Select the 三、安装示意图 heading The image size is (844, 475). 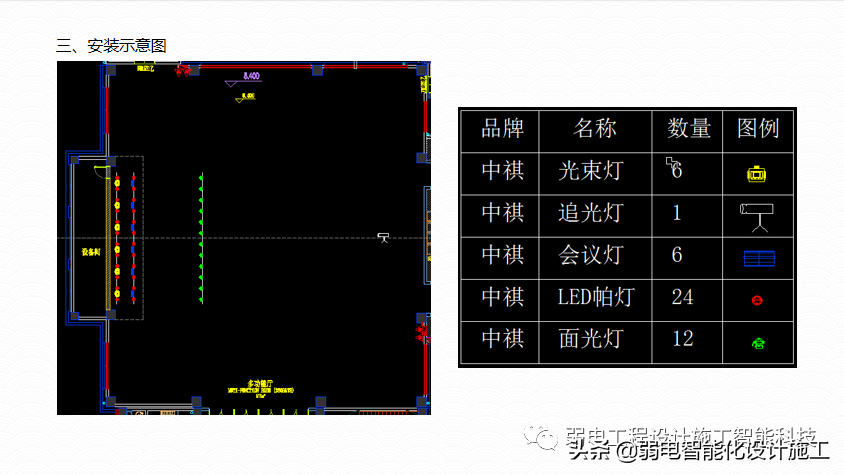111,46
